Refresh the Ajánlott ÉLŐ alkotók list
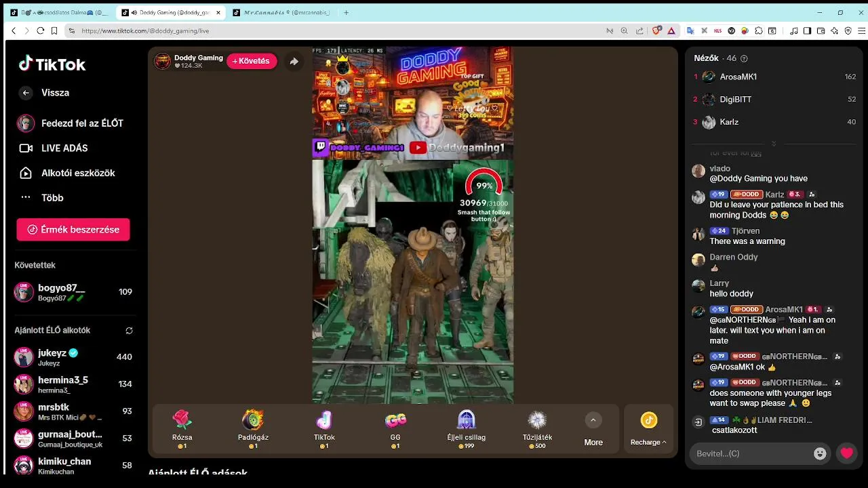 click(x=129, y=331)
